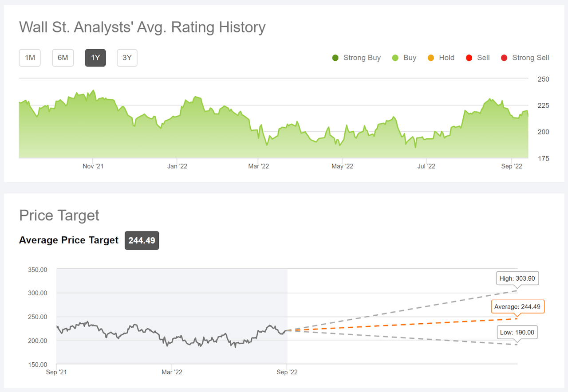
Task: Click the orange Hold legend dot
Action: (x=430, y=58)
